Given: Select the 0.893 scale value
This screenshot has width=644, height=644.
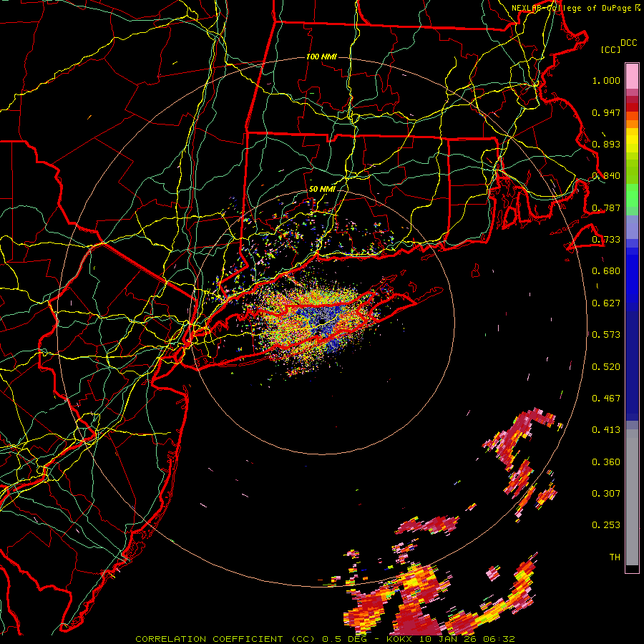Looking at the screenshot, I should pyautogui.click(x=606, y=144).
